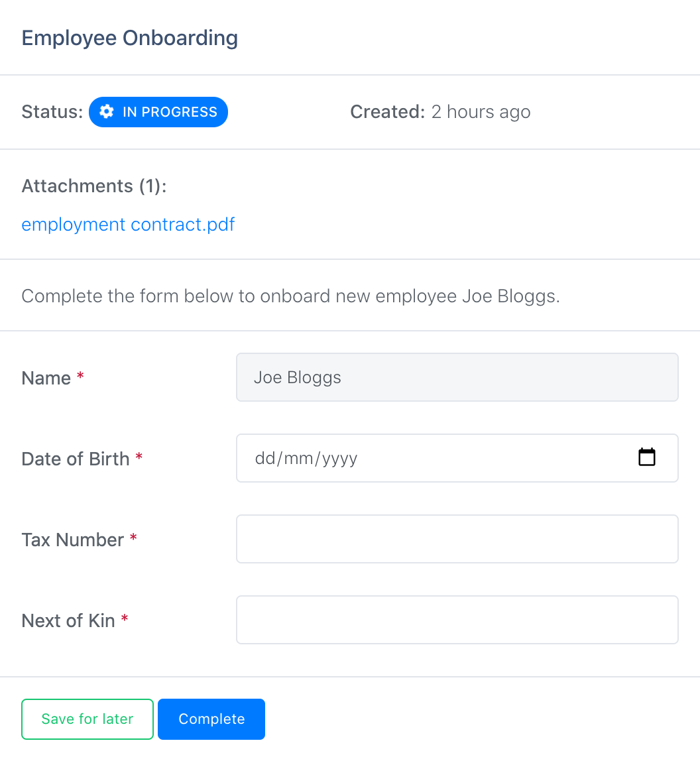This screenshot has height=761, width=700.
Task: Click the Created 2 hours ago timestamp
Action: tap(440, 112)
